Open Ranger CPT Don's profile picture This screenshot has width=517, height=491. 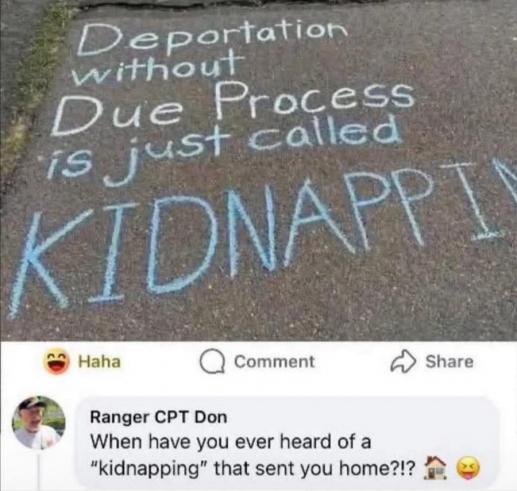(39, 423)
